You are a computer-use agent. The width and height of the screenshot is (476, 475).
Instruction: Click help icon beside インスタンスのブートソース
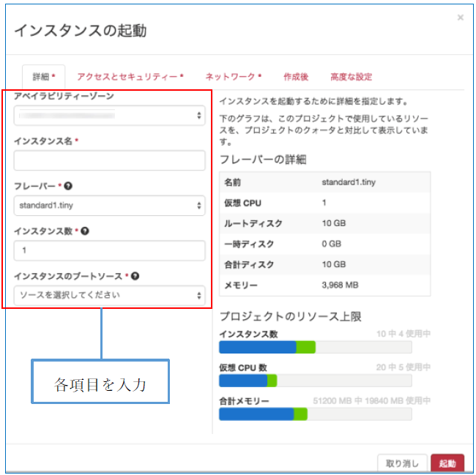coord(135,277)
